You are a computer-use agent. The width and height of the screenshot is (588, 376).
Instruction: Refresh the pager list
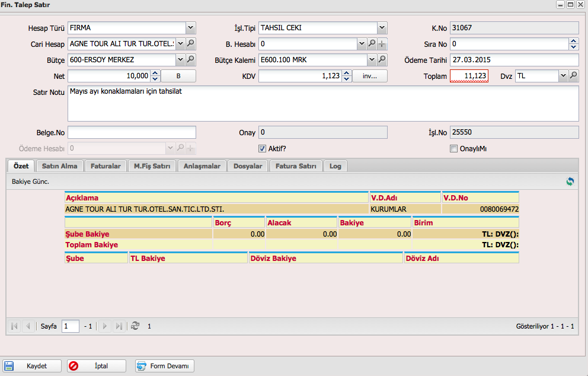click(135, 326)
